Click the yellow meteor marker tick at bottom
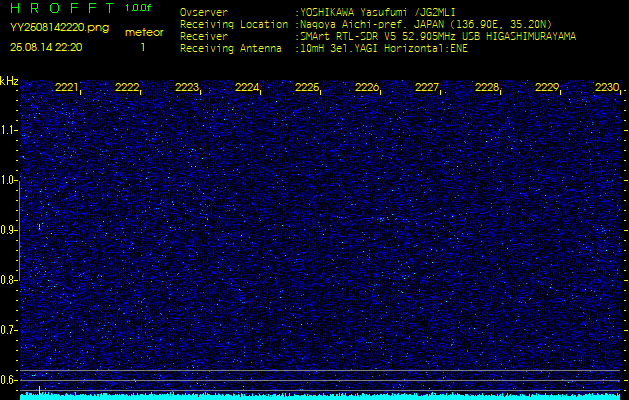 pos(39,393)
